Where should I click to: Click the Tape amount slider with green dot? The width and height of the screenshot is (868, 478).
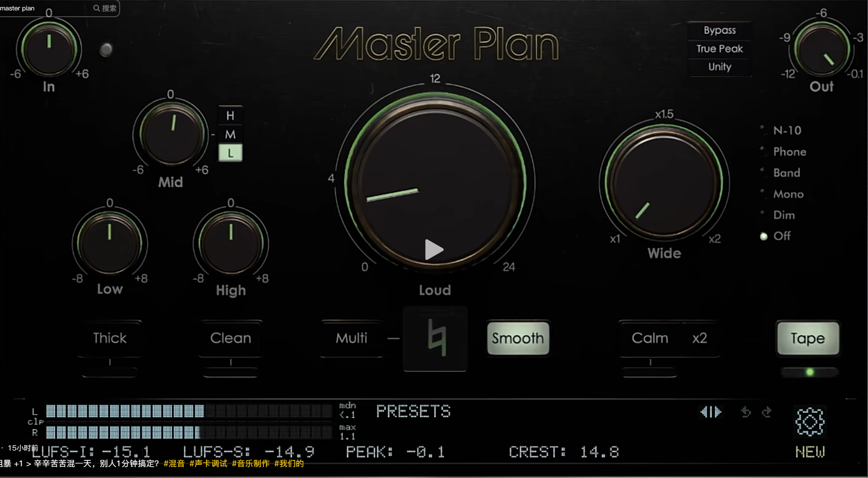(x=810, y=372)
